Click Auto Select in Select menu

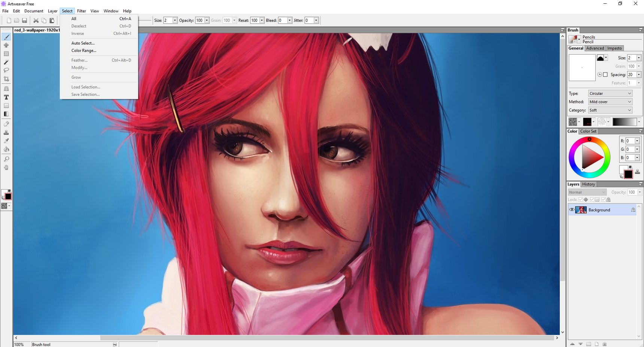[83, 43]
